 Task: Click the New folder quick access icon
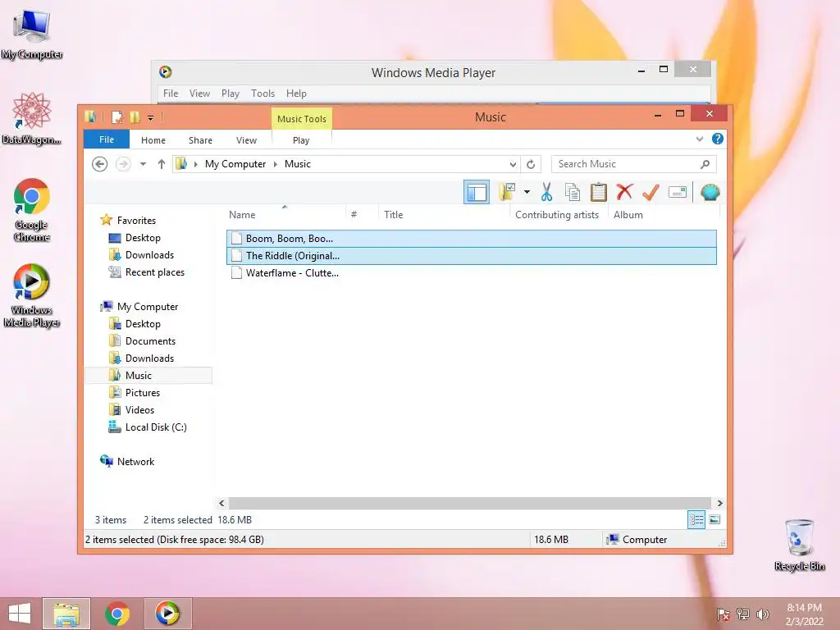tap(135, 116)
